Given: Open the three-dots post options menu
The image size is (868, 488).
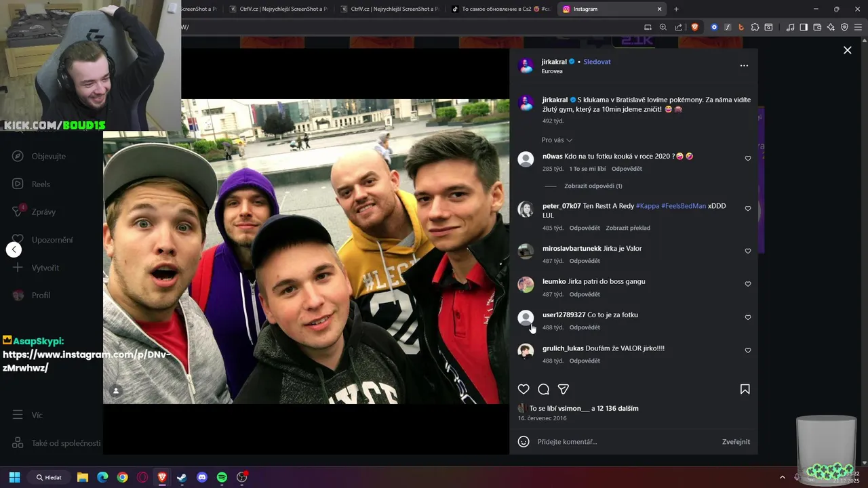Looking at the screenshot, I should [x=744, y=66].
